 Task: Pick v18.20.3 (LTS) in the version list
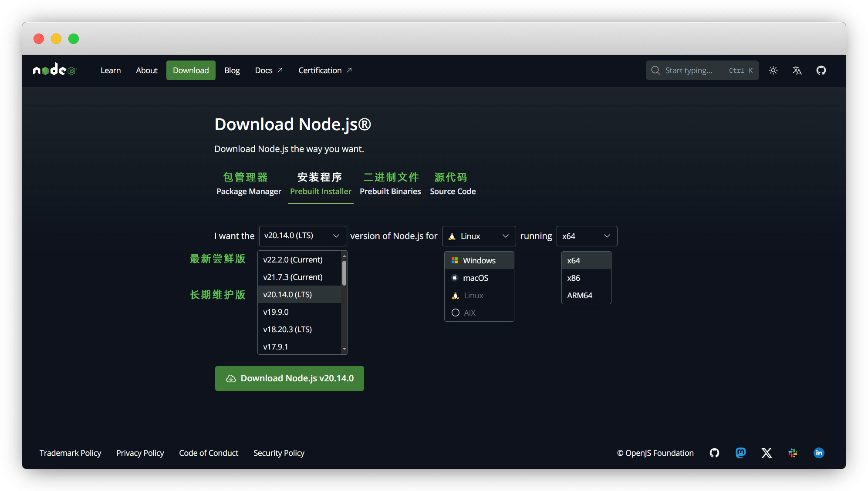[x=299, y=329]
